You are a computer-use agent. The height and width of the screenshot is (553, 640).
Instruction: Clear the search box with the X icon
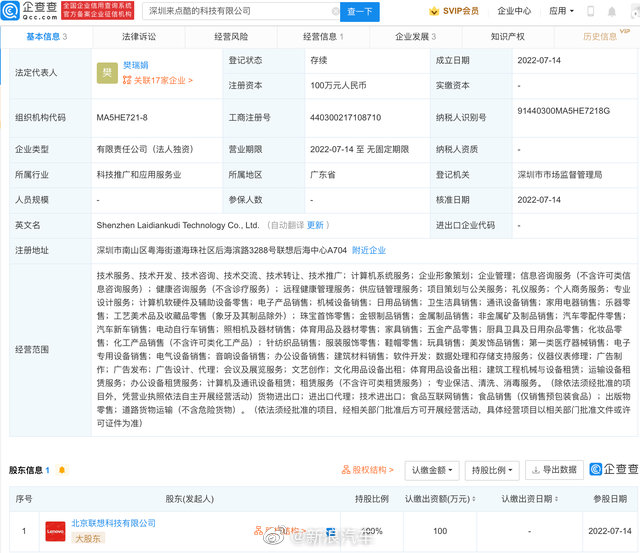pyautogui.click(x=336, y=11)
